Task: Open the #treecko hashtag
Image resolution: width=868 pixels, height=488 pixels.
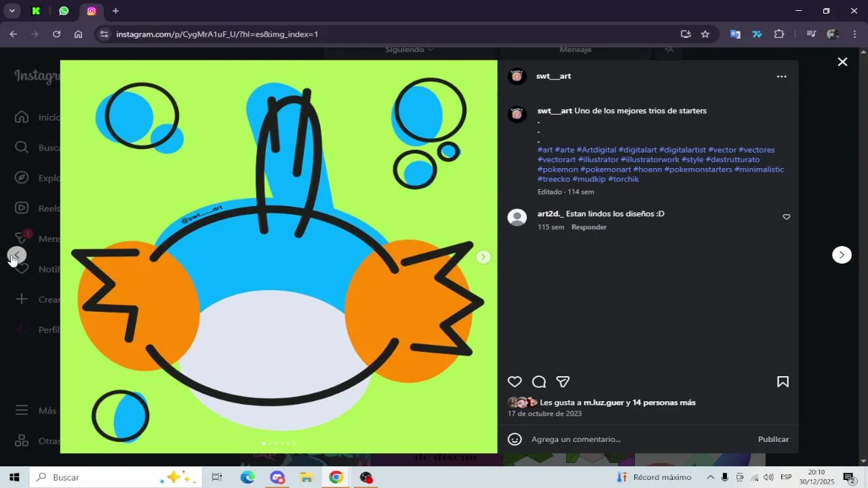Action: (554, 179)
